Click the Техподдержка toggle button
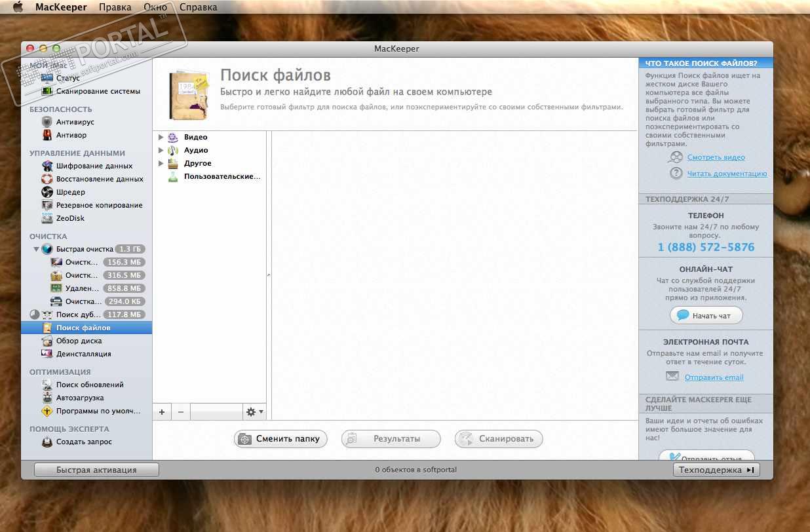Viewport: 810px width, 532px height. 716,470
